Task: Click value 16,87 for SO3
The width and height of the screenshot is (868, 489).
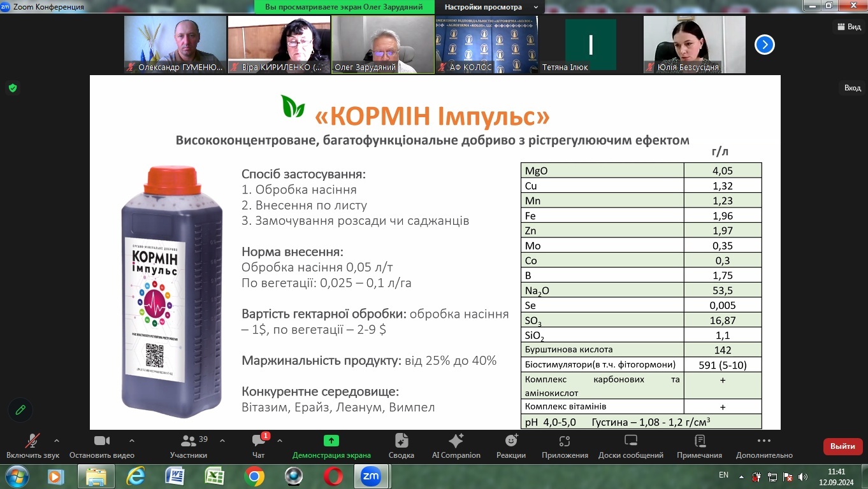Action: point(722,320)
